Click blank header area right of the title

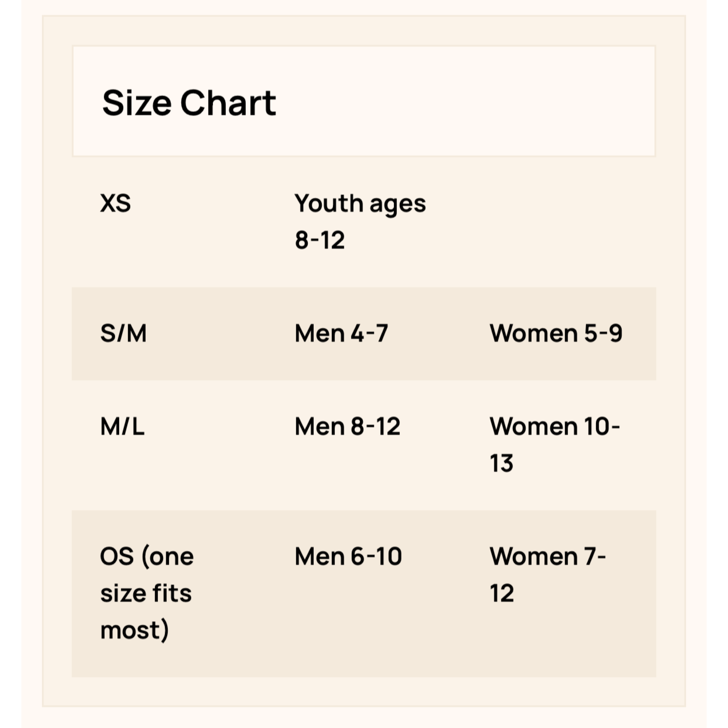471,102
